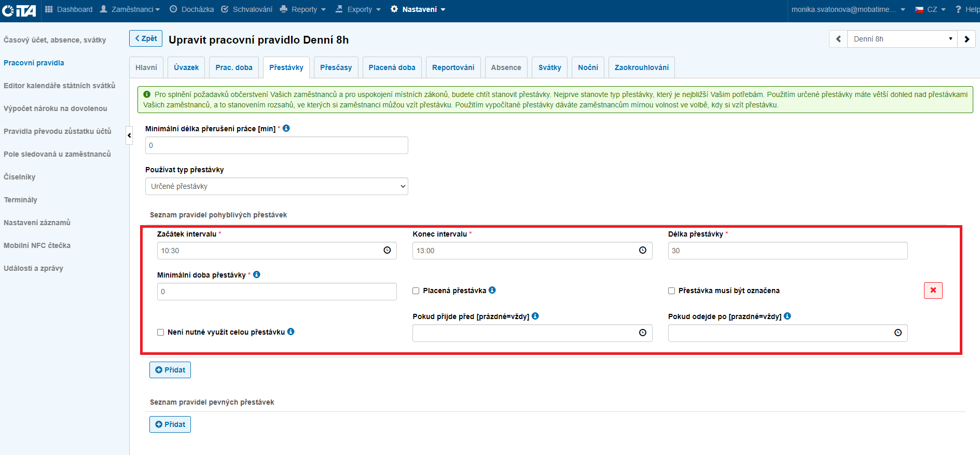Go to previous work rule arrow
The width and height of the screenshot is (980, 455).
tap(838, 39)
